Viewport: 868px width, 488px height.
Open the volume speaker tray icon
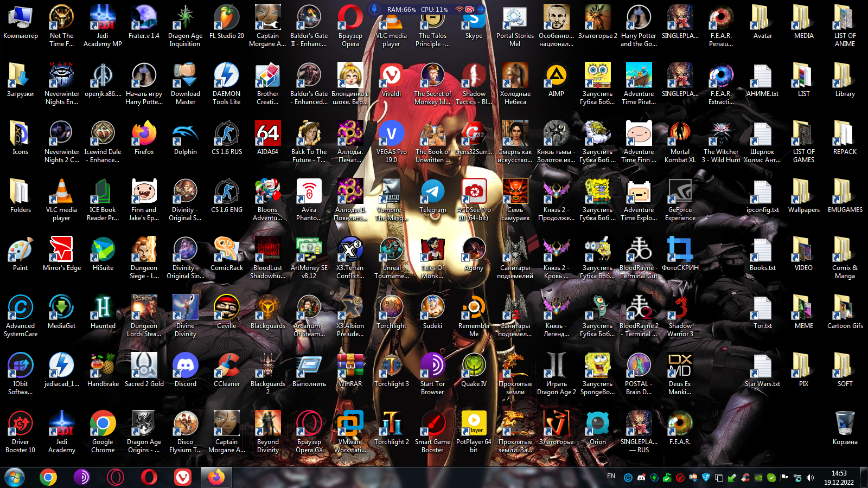(x=810, y=478)
